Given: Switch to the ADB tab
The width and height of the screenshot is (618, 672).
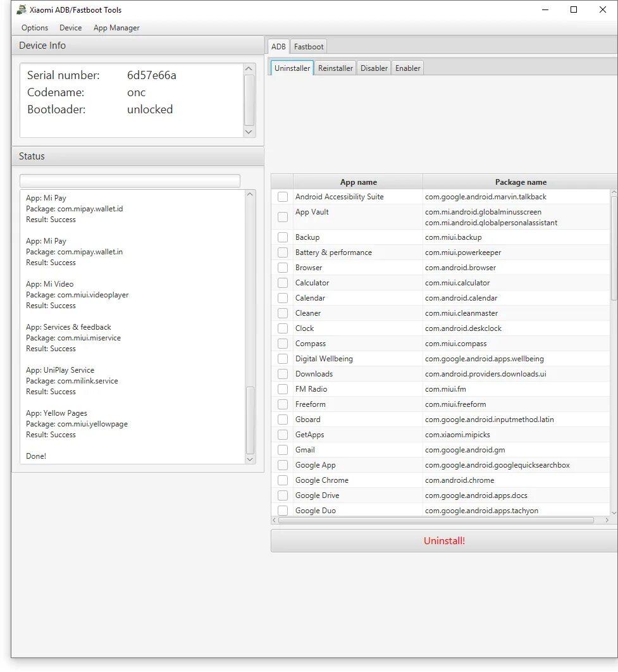Looking at the screenshot, I should click(278, 46).
